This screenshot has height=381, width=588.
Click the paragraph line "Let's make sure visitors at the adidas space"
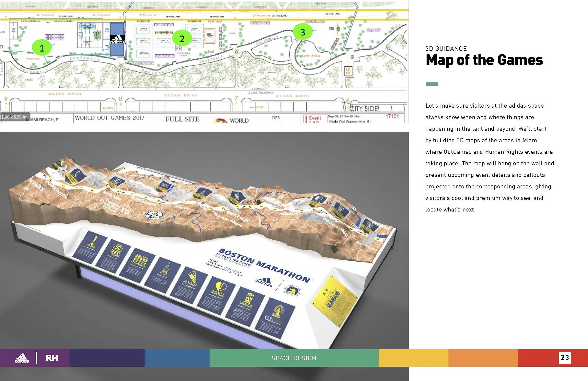(x=485, y=106)
